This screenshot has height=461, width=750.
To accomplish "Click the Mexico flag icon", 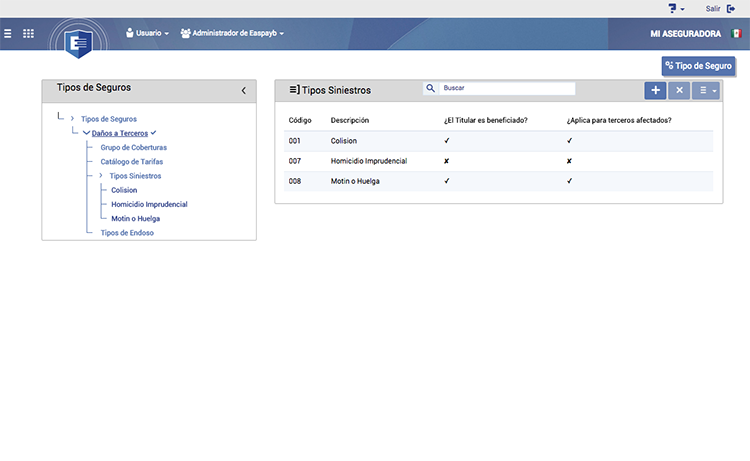I will [736, 33].
